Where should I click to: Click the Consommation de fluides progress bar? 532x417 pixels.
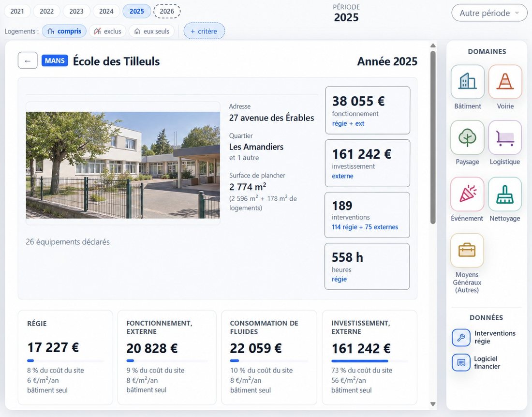tap(269, 361)
